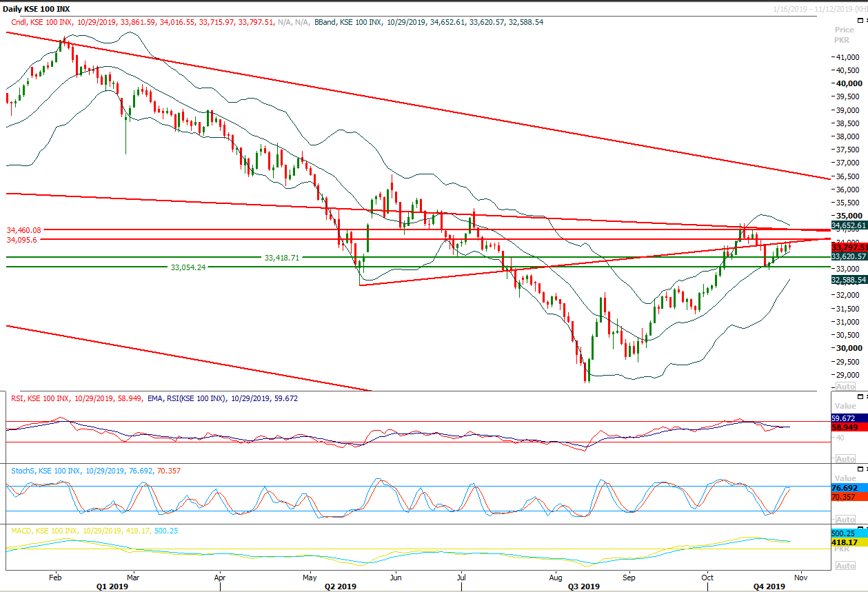Click the BBand legend entry
This screenshot has height=592, width=868.
[x=429, y=22]
